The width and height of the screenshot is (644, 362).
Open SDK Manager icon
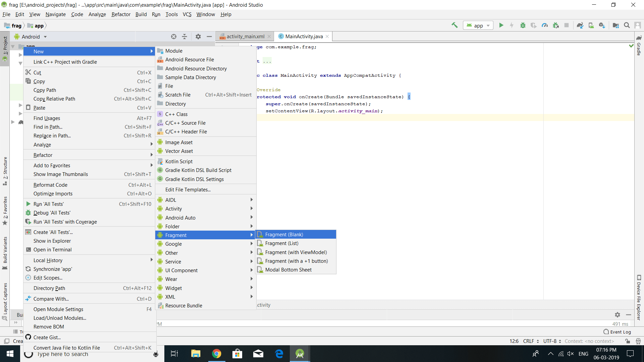602,25
